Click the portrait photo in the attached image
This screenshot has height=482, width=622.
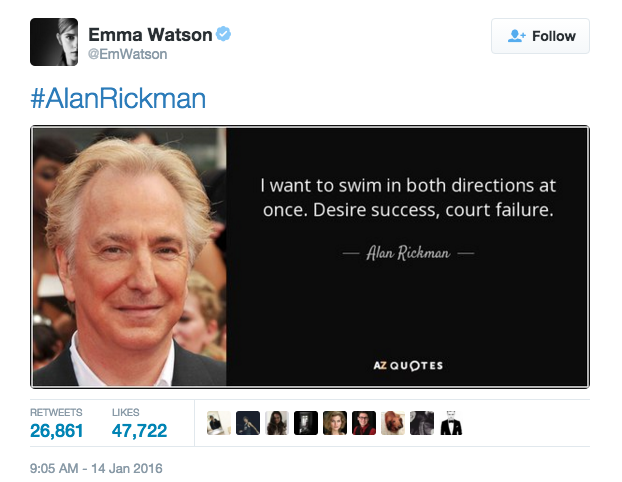[130, 257]
